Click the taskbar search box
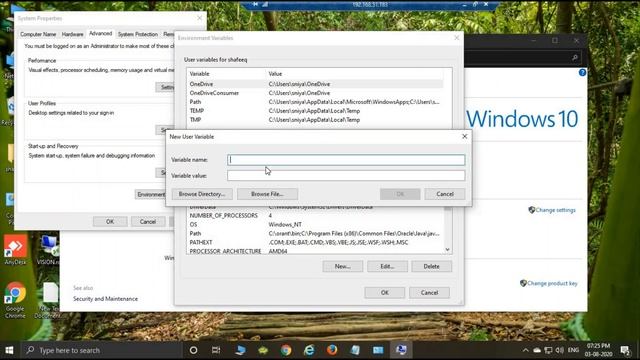The width and height of the screenshot is (640, 360). [101, 350]
